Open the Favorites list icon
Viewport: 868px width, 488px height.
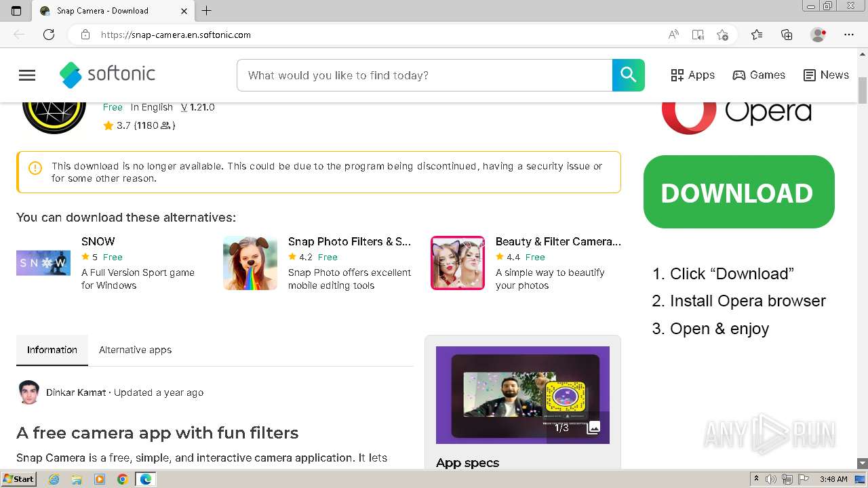tap(757, 35)
